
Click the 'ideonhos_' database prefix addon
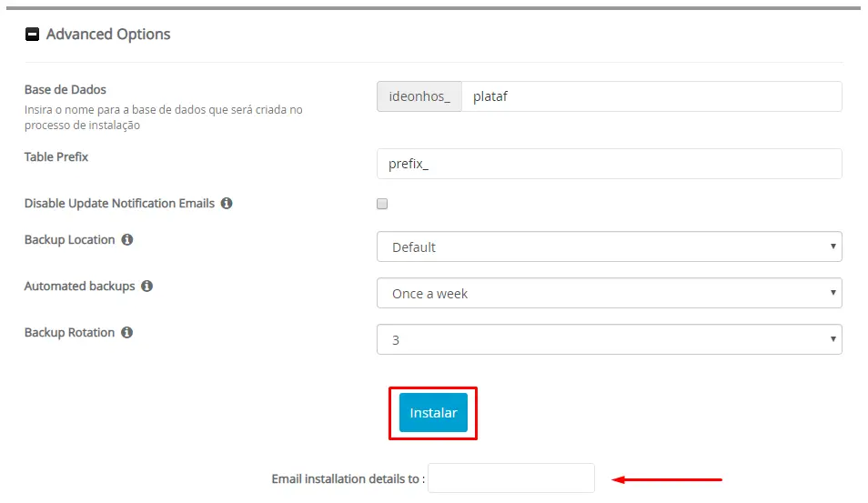419,96
